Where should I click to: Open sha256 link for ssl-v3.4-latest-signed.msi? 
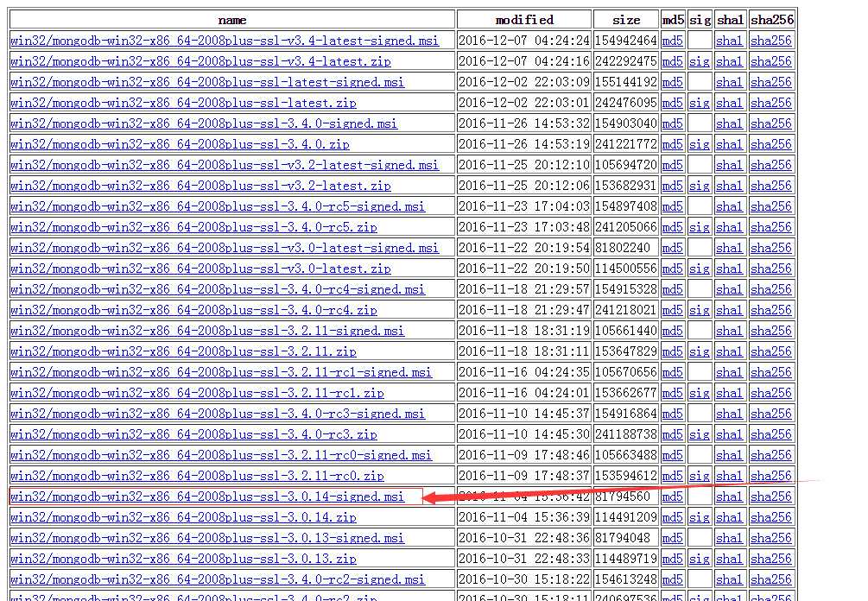pos(771,41)
